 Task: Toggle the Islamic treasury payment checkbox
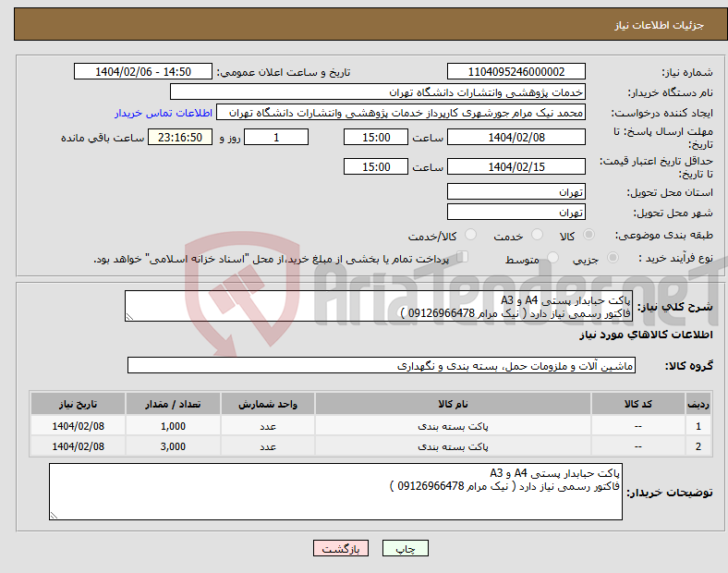click(x=463, y=257)
